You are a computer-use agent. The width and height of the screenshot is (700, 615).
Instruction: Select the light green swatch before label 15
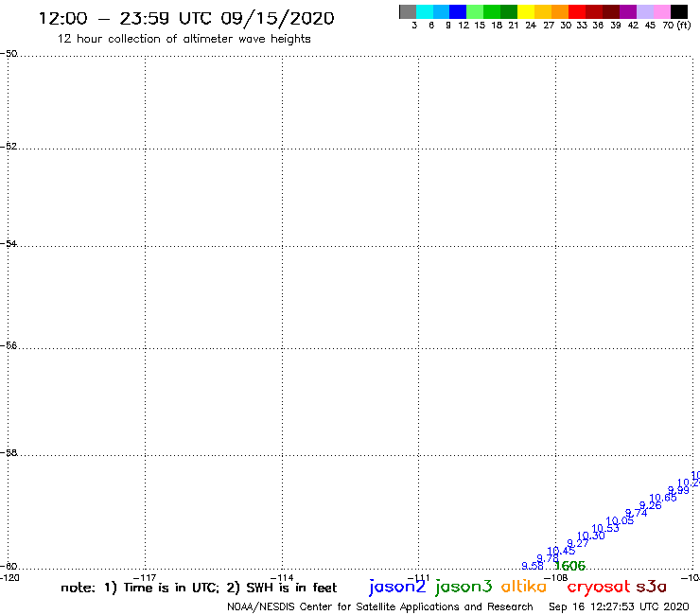coord(476,11)
